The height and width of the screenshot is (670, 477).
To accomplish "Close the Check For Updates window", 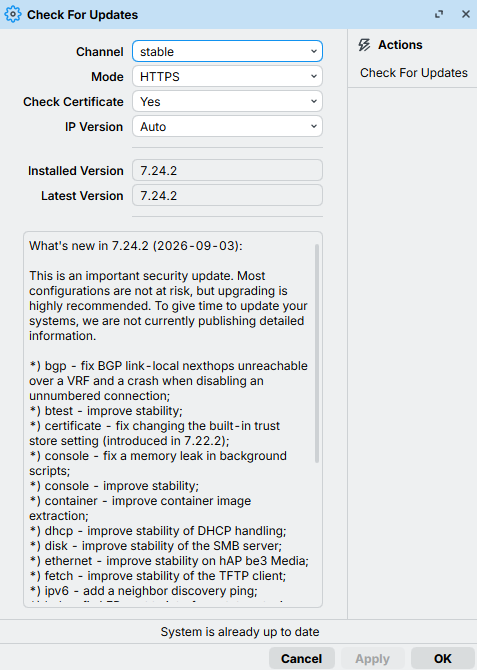I will point(466,15).
